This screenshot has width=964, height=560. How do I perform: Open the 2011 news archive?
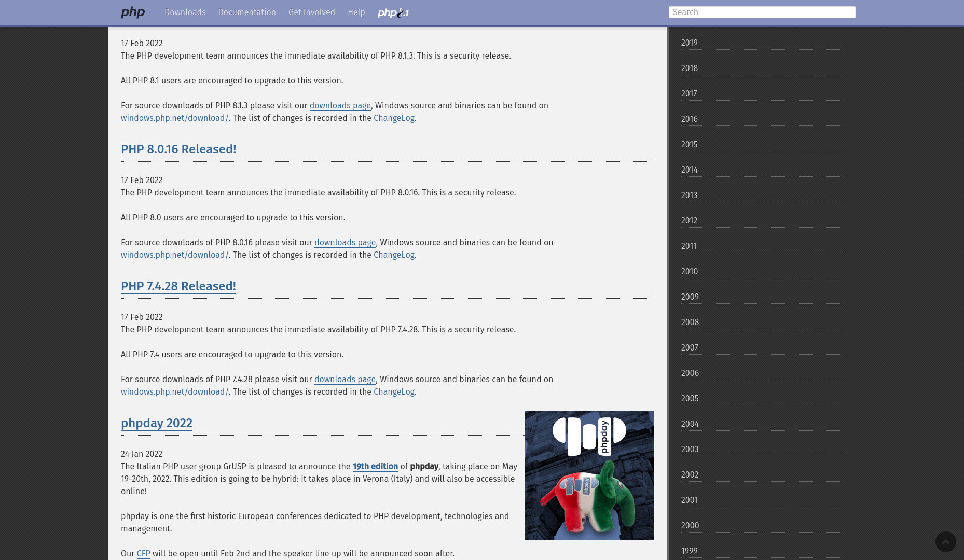pos(762,246)
